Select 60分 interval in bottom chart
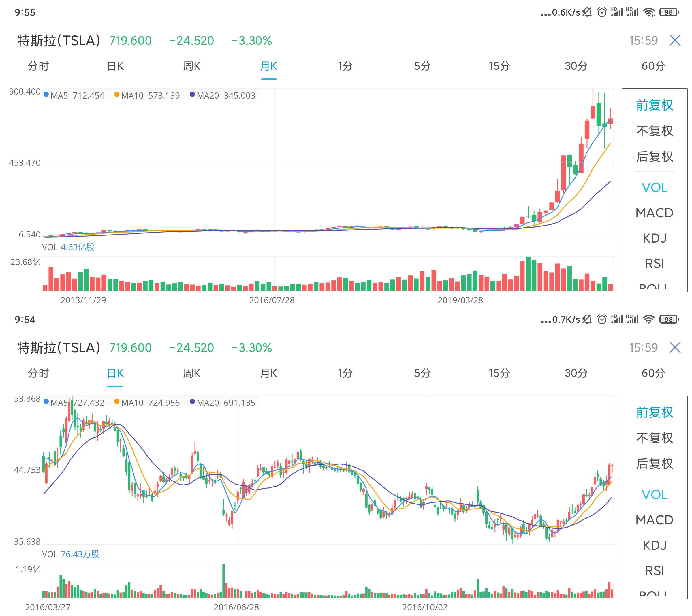Screen dimensions: 692x616 pyautogui.click(x=653, y=373)
